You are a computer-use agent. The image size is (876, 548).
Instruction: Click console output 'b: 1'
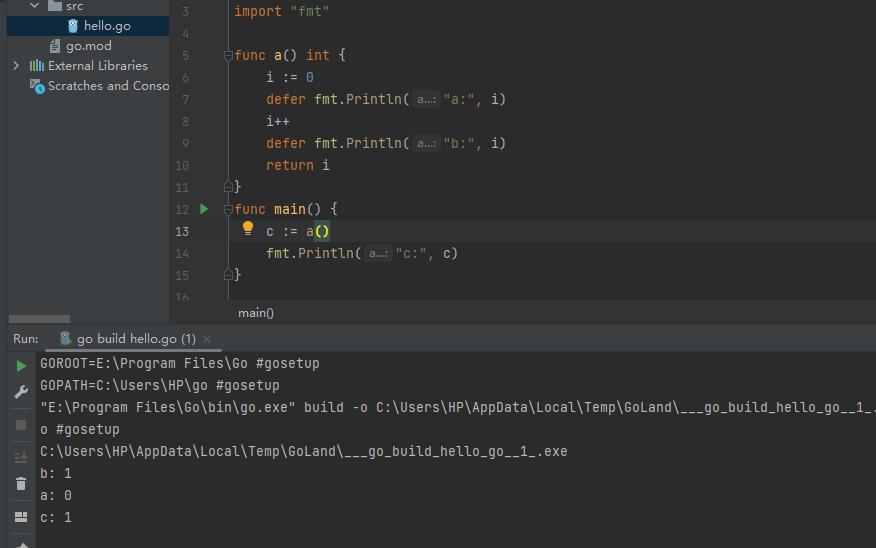(56, 474)
